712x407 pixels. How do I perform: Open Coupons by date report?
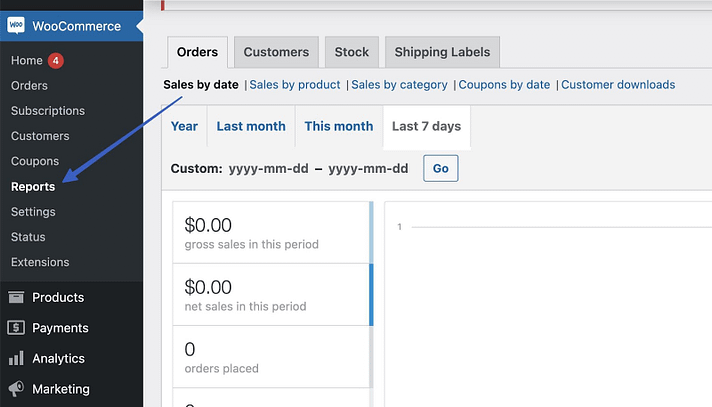[505, 85]
